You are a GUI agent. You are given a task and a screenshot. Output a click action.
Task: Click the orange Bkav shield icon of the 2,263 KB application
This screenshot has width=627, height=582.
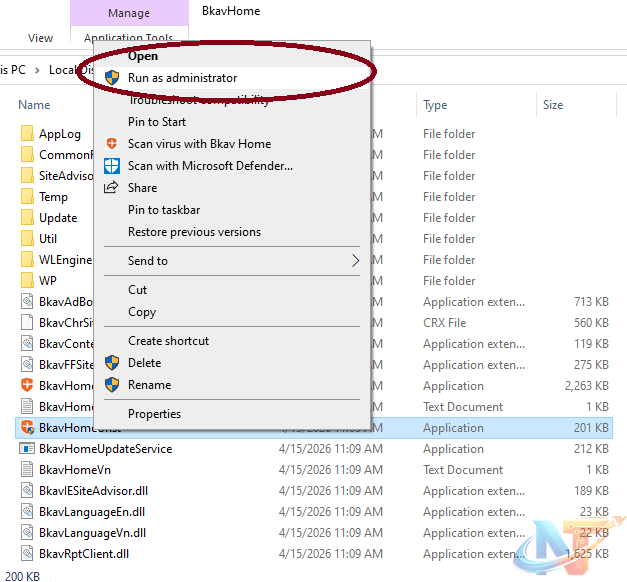[27, 385]
